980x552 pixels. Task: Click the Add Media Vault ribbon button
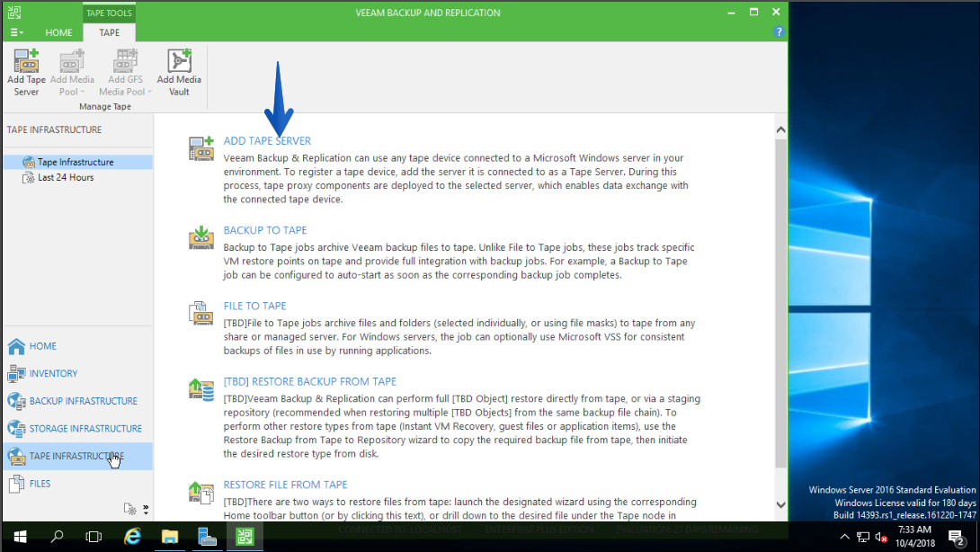pos(179,73)
